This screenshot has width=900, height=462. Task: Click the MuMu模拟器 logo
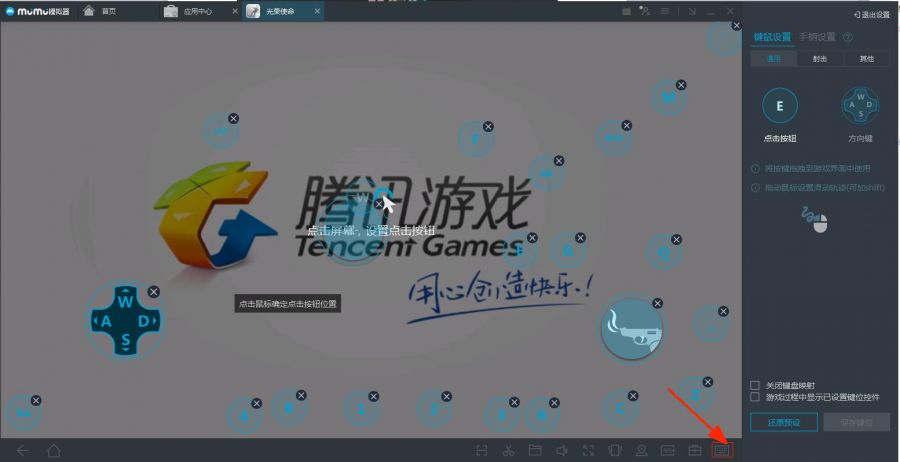click(38, 11)
